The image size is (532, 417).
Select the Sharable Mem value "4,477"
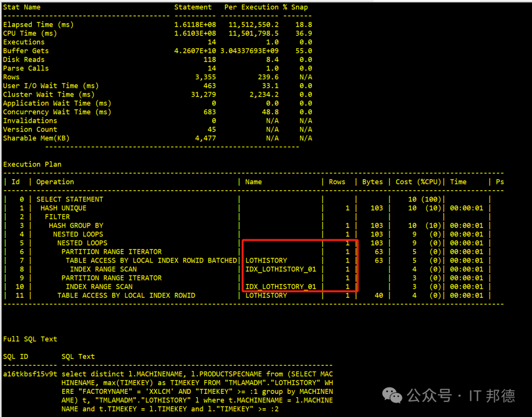(205, 138)
